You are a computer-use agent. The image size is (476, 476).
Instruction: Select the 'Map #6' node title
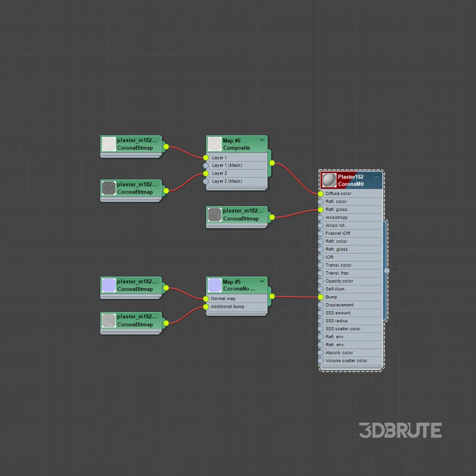tap(232, 141)
